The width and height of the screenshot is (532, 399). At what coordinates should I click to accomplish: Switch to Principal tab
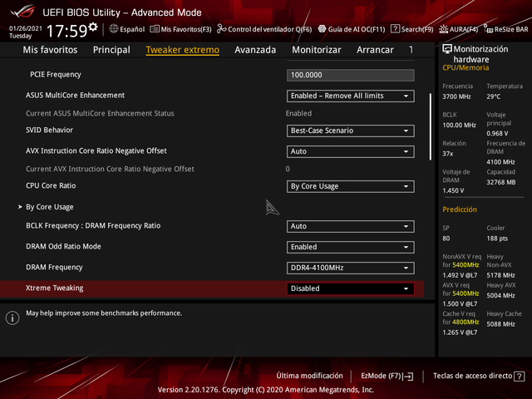[x=111, y=50]
